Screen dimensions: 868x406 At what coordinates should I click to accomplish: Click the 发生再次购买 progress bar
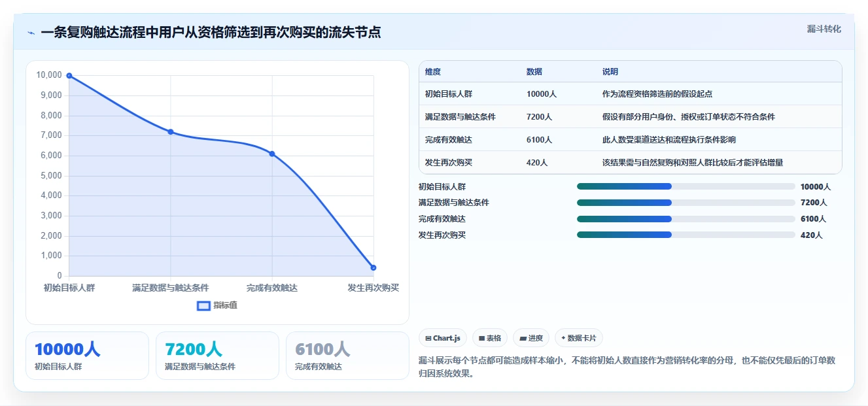686,235
